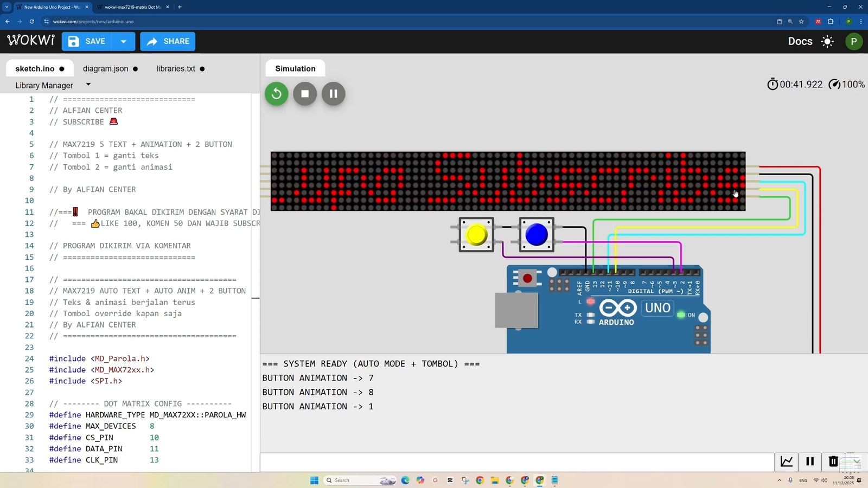This screenshot has height=488, width=868.
Task: Click the Arduino red reset button
Action: tap(527, 279)
